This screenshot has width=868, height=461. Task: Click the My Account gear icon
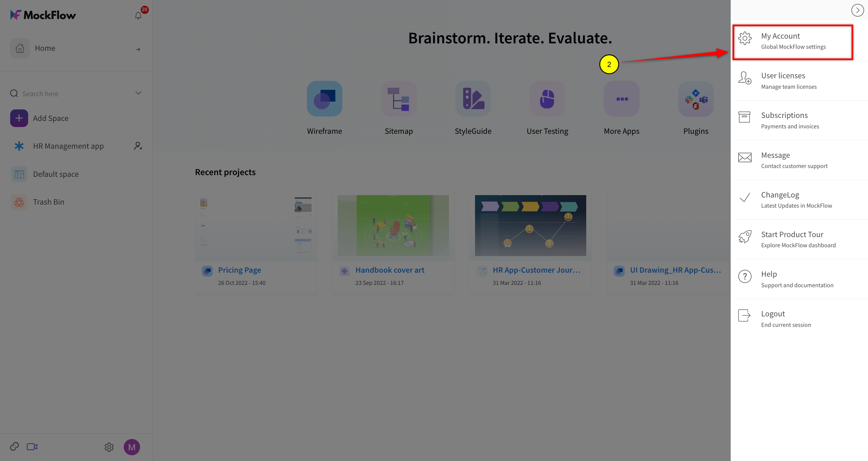745,38
